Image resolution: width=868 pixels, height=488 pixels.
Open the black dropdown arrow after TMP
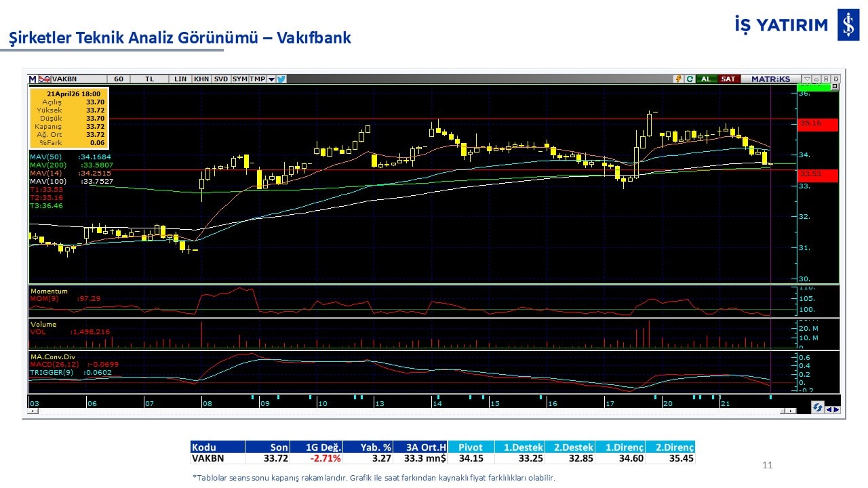click(x=271, y=79)
